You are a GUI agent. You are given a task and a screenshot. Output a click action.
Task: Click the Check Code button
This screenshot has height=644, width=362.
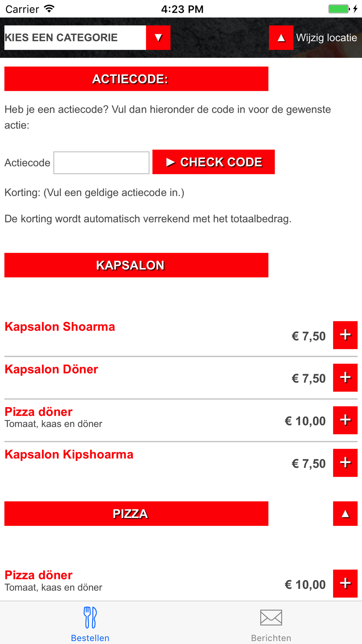tap(214, 162)
